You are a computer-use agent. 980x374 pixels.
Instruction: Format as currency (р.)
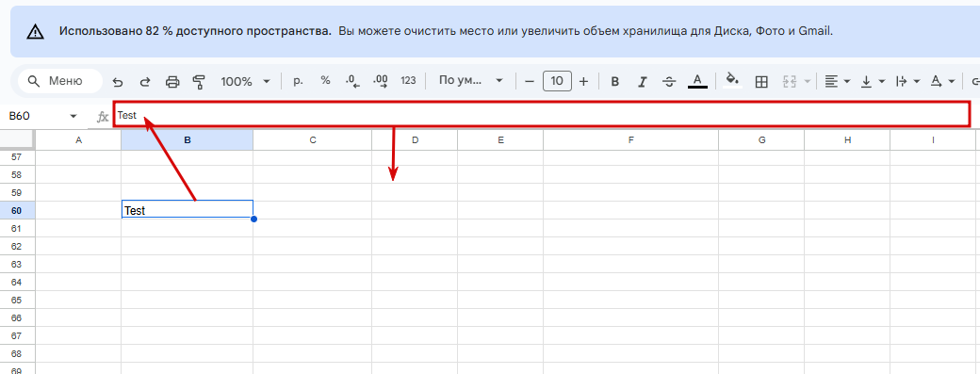pyautogui.click(x=298, y=80)
